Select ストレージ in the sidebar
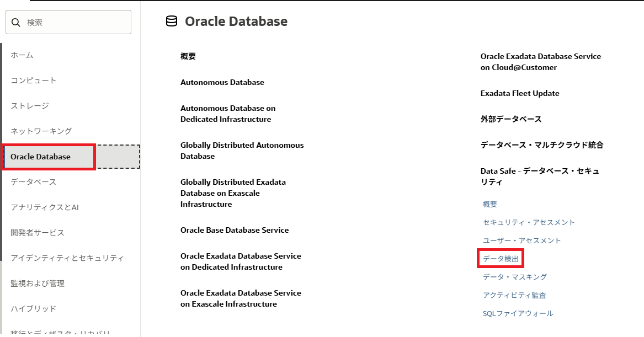This screenshot has width=644, height=337. tap(30, 106)
